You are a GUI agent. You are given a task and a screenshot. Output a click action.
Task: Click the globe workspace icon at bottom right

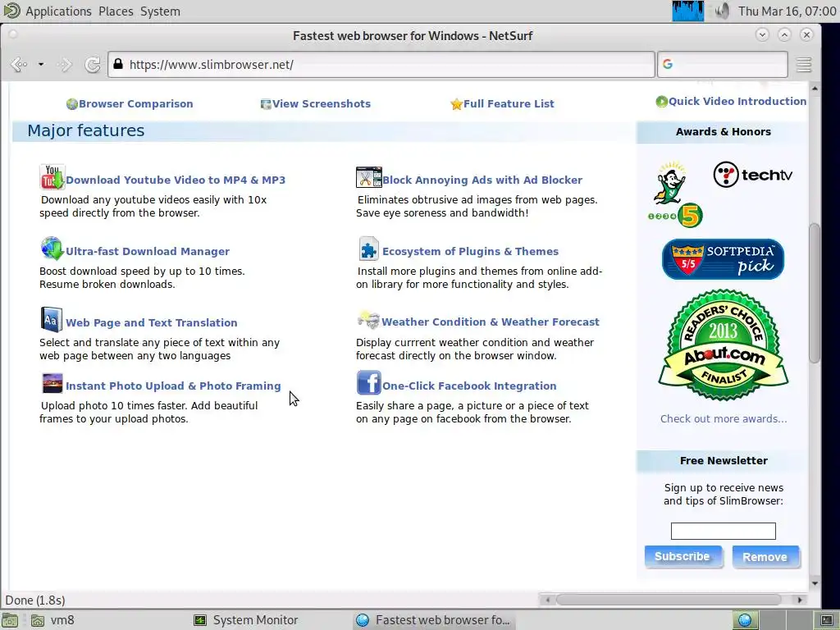(x=745, y=620)
